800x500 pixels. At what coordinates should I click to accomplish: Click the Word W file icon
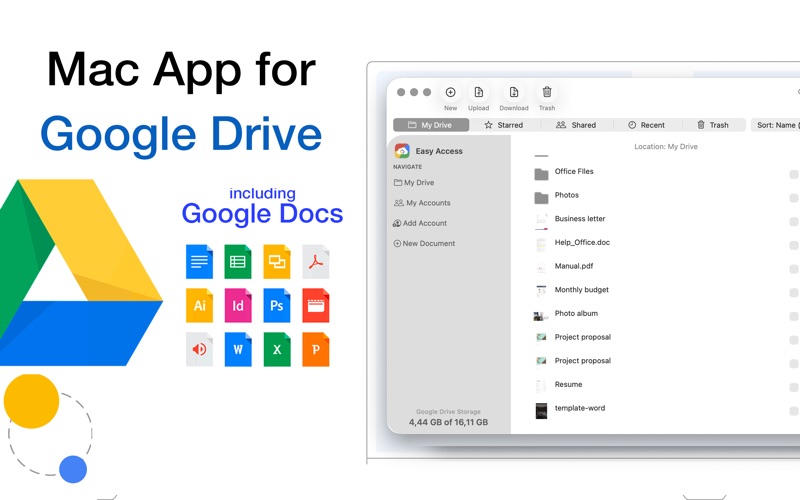[x=238, y=349]
